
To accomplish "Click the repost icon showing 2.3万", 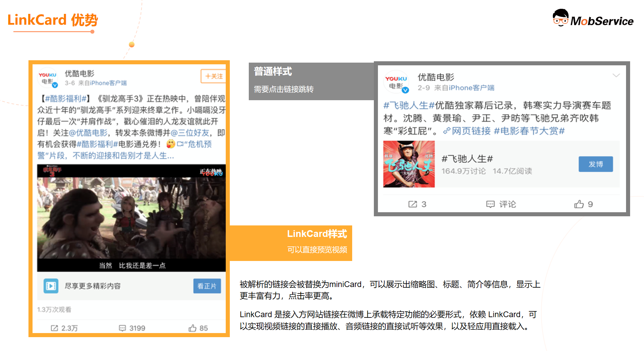I will tap(54, 328).
